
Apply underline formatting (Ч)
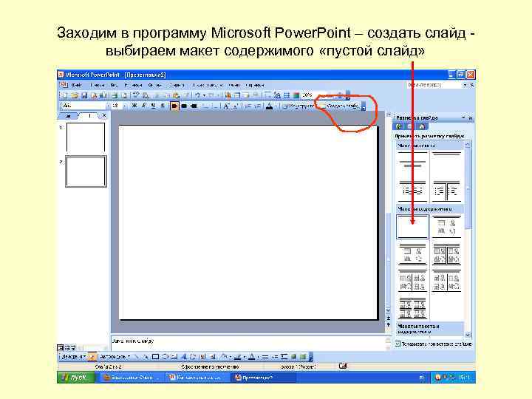pos(154,106)
